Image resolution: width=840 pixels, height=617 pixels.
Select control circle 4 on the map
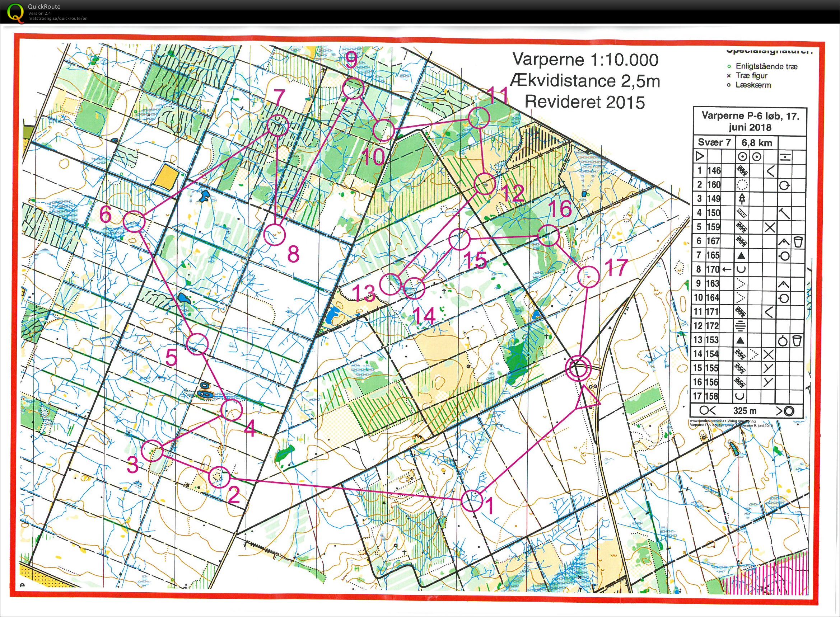point(232,410)
